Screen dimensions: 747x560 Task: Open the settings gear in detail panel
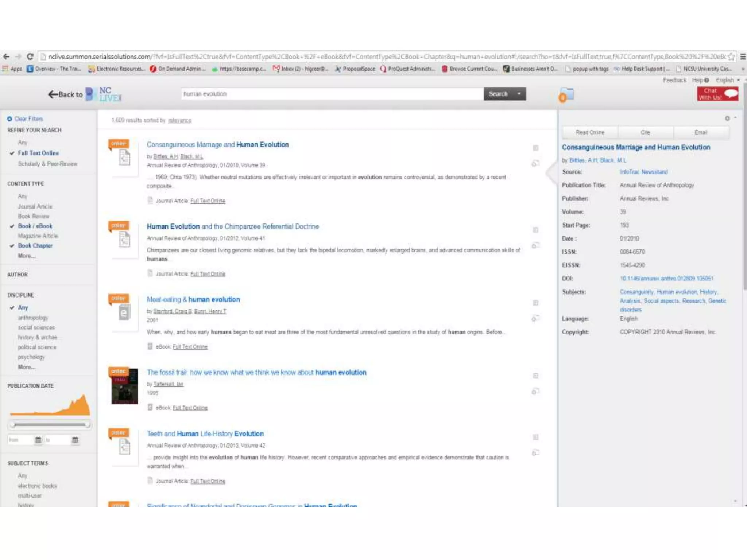point(727,118)
